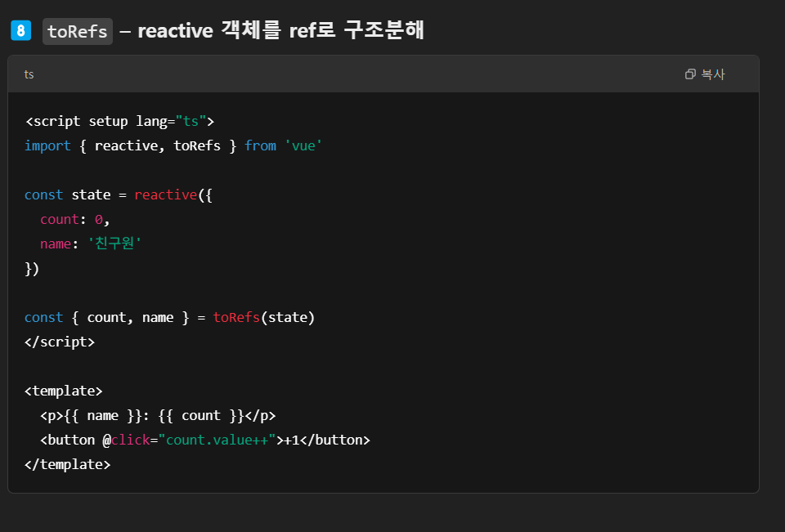
Task: Click 'const state = reactive({' line
Action: (x=119, y=194)
